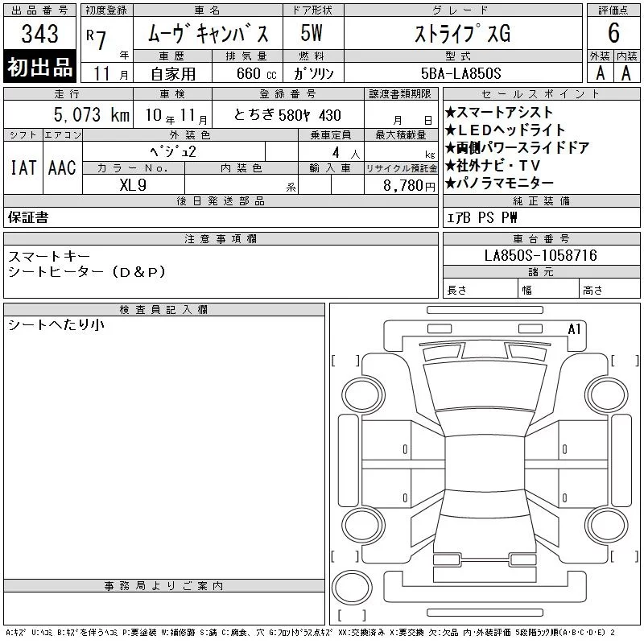Click inspection date 10年11月
This screenshot has height=644, width=644.
point(175,116)
